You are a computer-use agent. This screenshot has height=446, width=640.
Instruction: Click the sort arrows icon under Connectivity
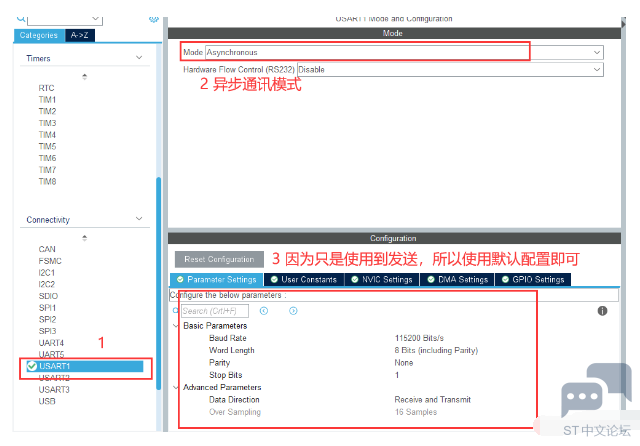click(x=84, y=237)
